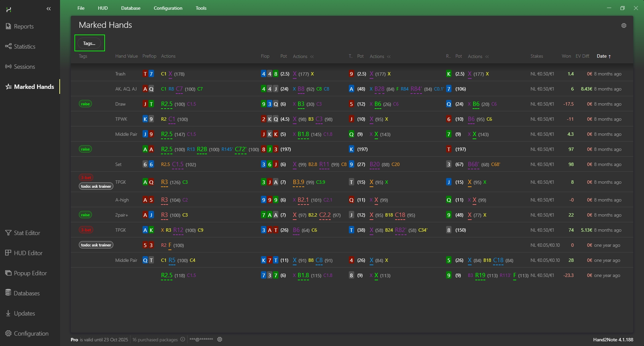Open the Database menu
This screenshot has width=644, height=346.
point(130,8)
